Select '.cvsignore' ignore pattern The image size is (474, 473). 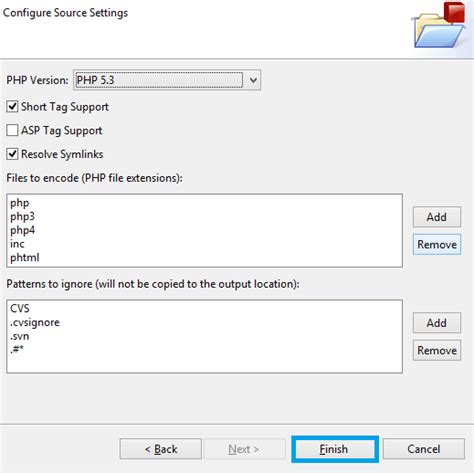click(x=35, y=322)
